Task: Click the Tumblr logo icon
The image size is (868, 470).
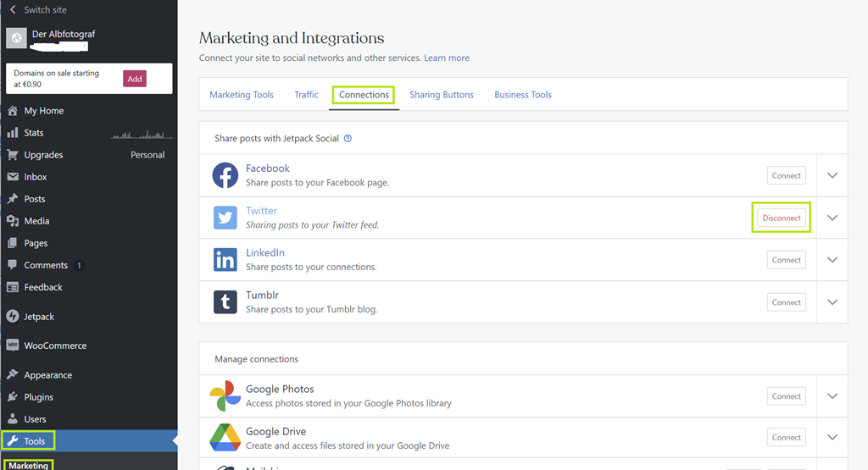Action: coord(225,302)
